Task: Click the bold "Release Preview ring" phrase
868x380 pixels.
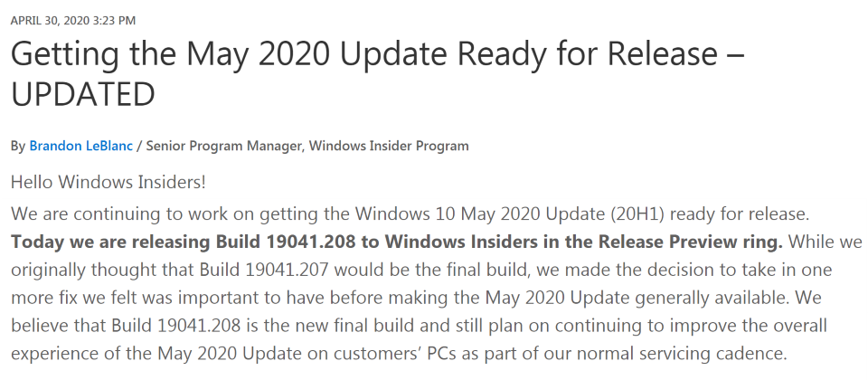Action: click(x=684, y=242)
